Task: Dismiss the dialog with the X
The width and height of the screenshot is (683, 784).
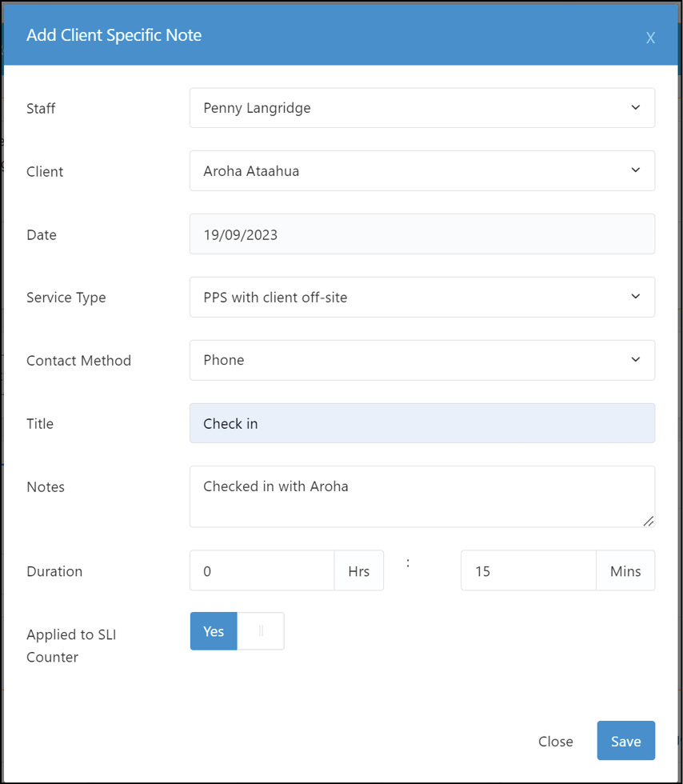Action: coord(650,38)
